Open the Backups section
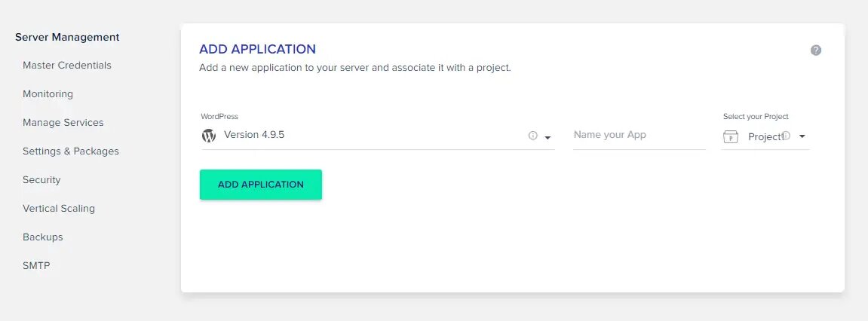The width and height of the screenshot is (868, 321). pos(43,237)
